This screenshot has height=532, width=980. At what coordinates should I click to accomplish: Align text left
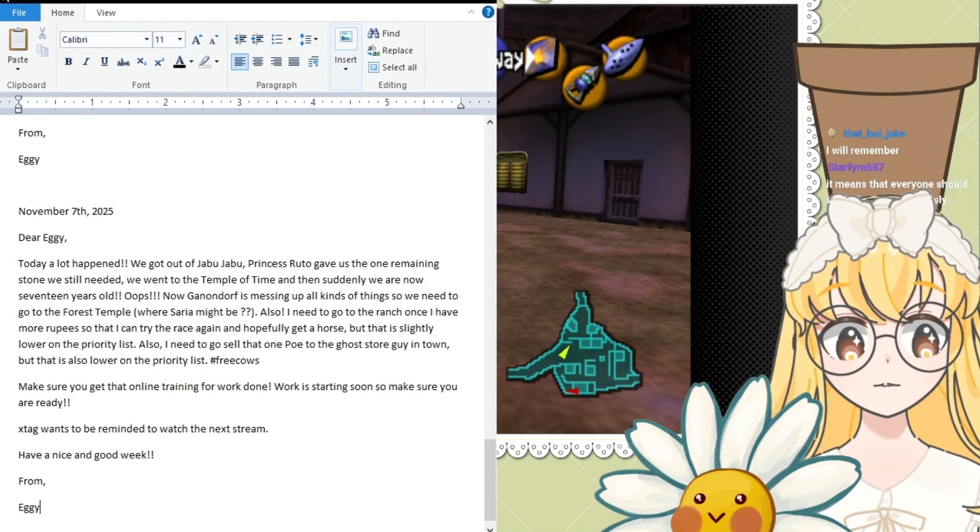pyautogui.click(x=240, y=62)
